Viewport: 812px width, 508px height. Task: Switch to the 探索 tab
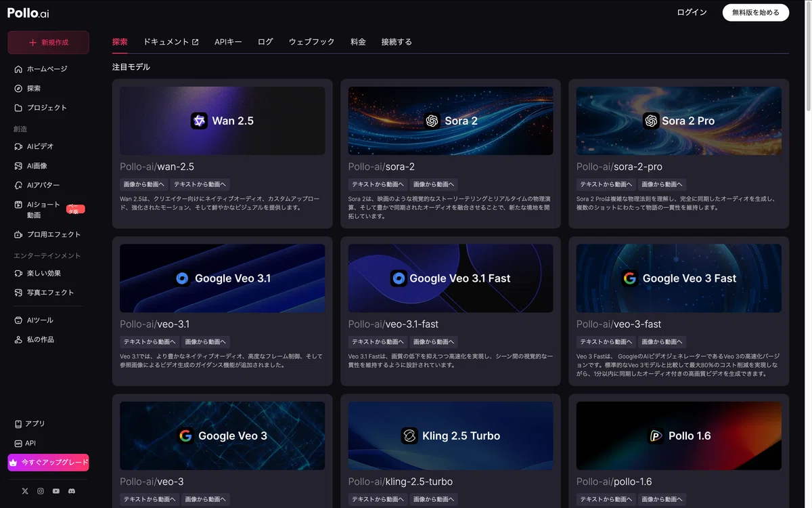pos(120,42)
